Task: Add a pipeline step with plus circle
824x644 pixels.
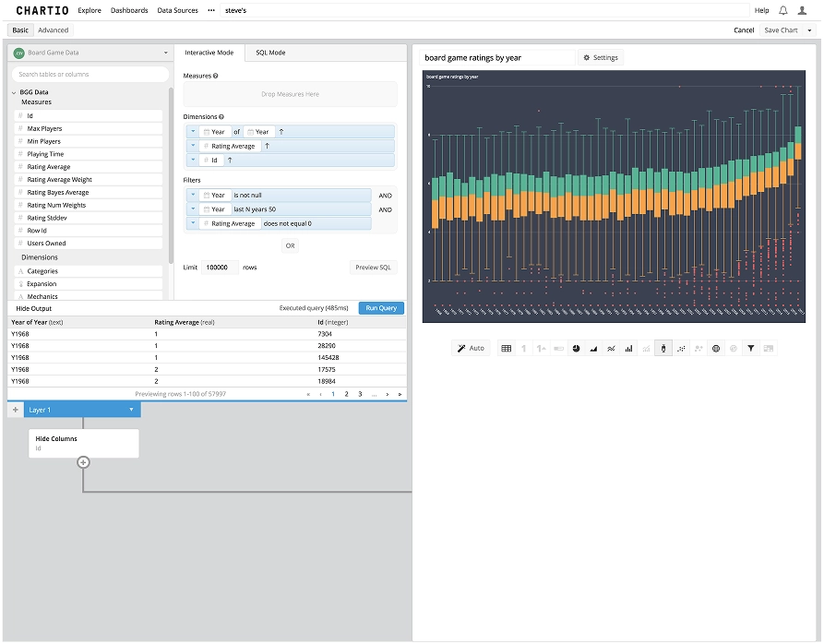Action: 83,462
